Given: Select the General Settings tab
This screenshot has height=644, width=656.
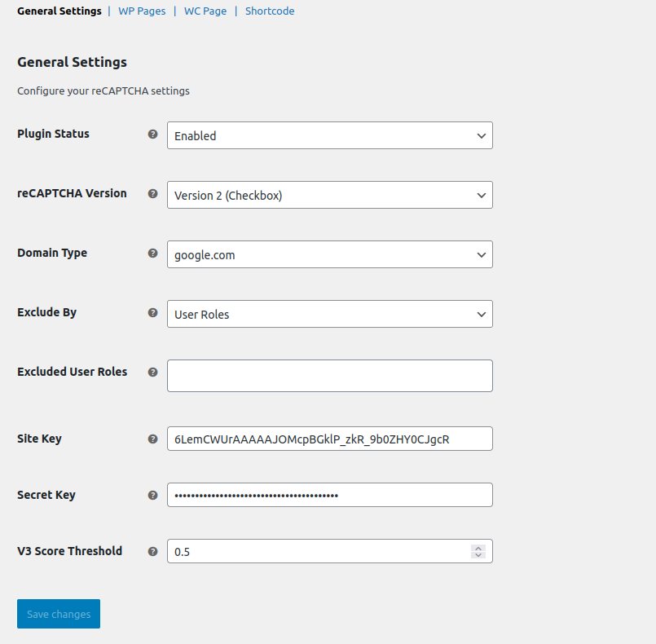Looking at the screenshot, I should [59, 11].
